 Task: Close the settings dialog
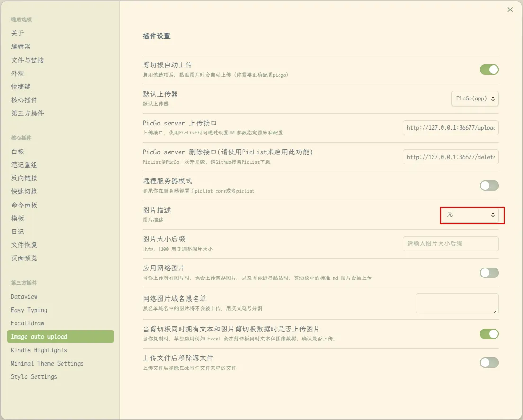(510, 9)
